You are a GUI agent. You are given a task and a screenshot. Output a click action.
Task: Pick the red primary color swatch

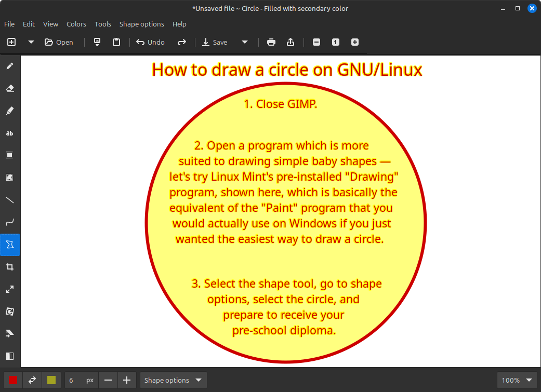click(13, 380)
